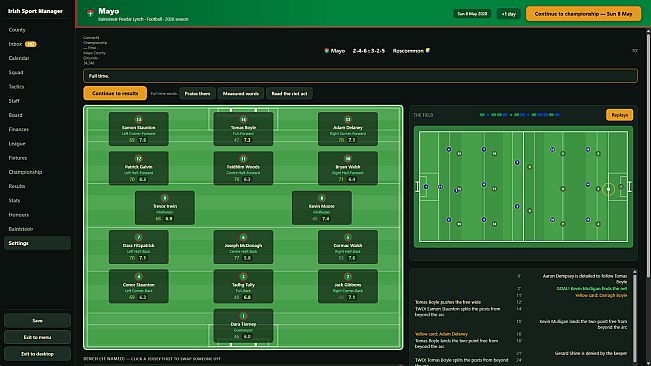Click the Yellow card: Darragh Boyle entry
The image size is (651, 366).
(x=601, y=295)
